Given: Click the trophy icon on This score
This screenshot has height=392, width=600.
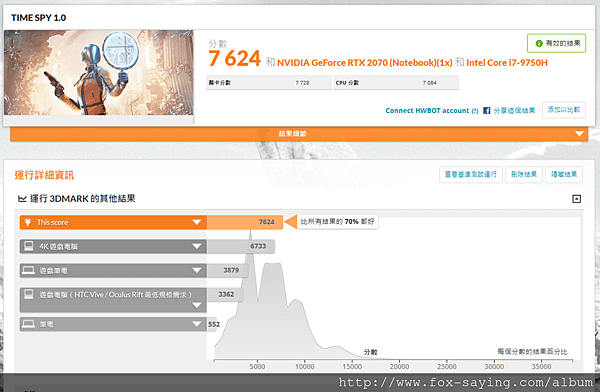Looking at the screenshot, I should (x=28, y=222).
